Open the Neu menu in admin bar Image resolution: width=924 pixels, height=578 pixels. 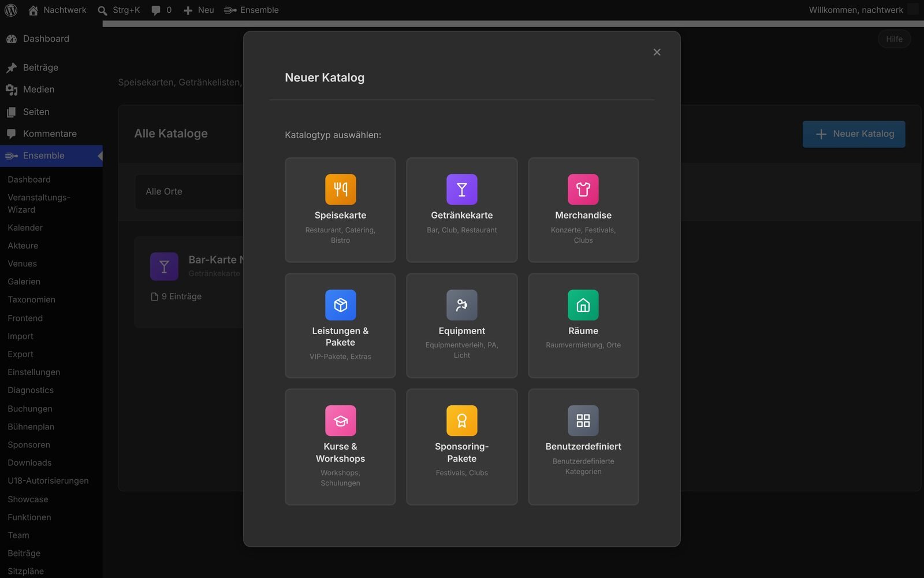pos(198,10)
